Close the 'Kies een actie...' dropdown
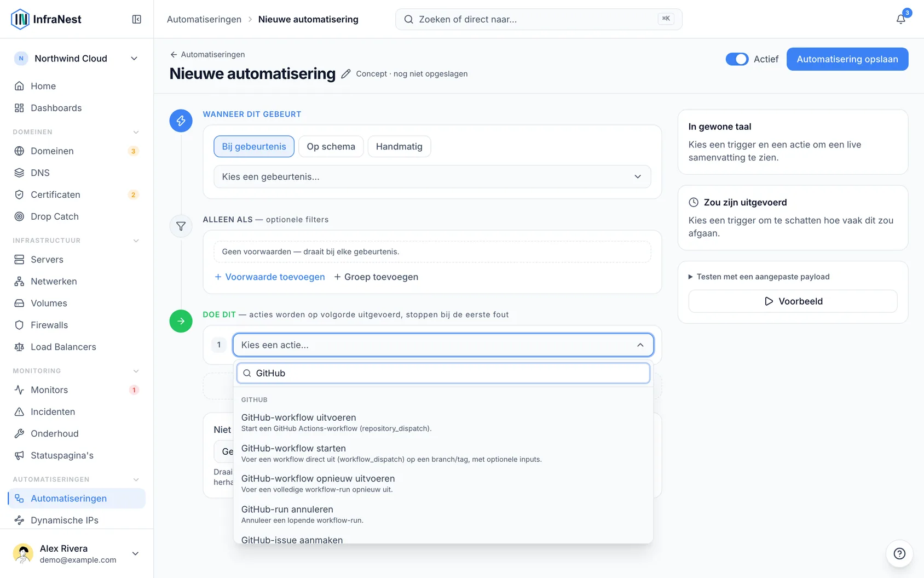 click(443, 345)
